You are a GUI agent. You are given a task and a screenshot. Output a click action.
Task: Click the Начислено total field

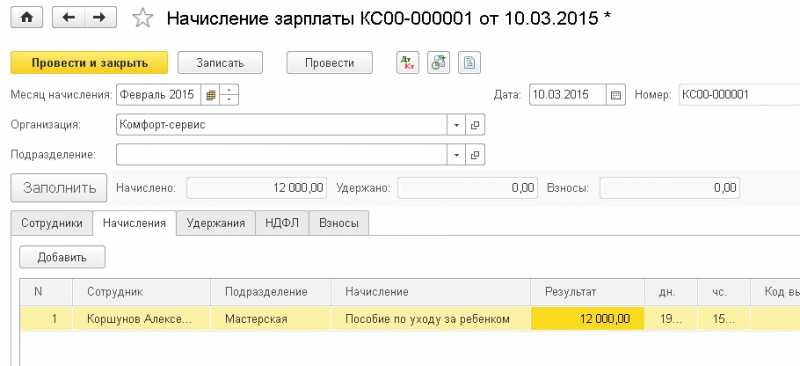[x=256, y=188]
